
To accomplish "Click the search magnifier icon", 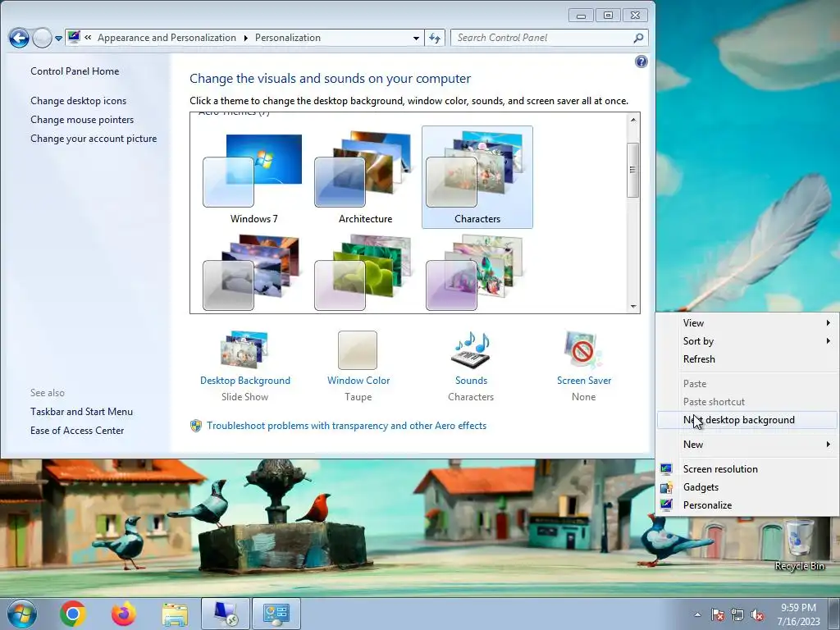I will [x=638, y=38].
